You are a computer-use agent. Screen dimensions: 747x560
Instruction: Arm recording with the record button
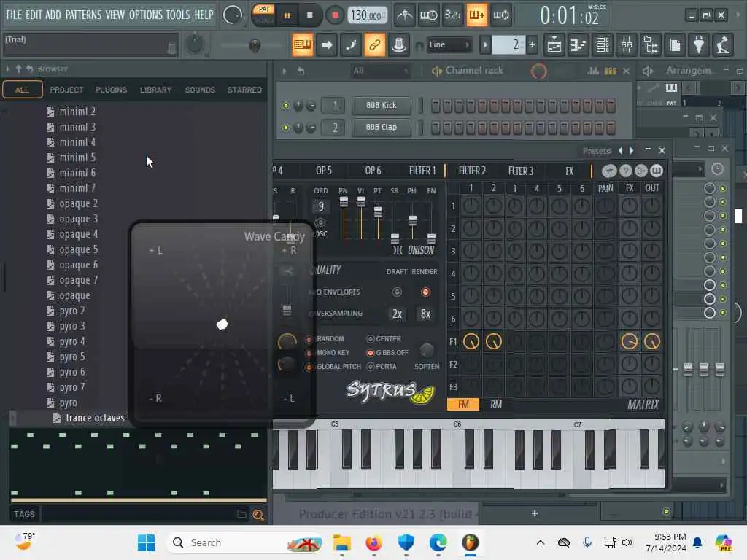tap(335, 15)
